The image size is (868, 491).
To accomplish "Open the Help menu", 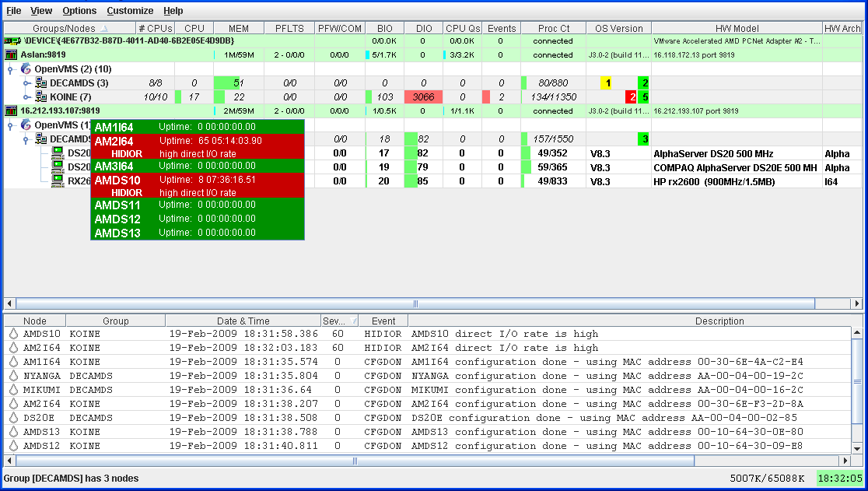I will [173, 11].
